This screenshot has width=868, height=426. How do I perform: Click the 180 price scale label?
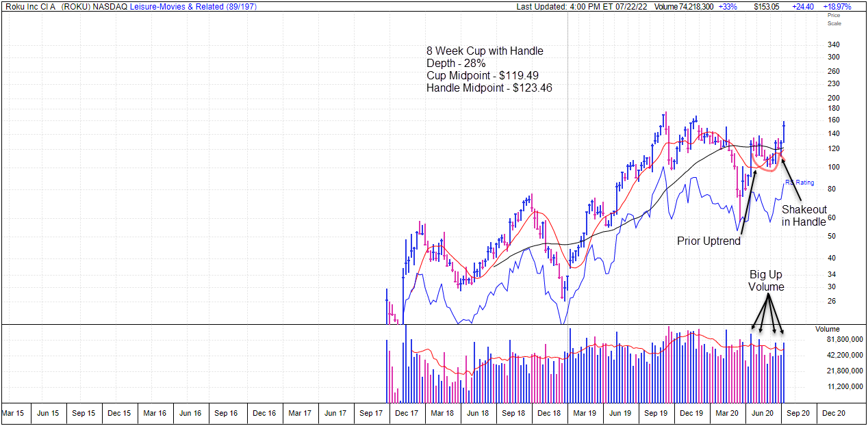point(834,109)
